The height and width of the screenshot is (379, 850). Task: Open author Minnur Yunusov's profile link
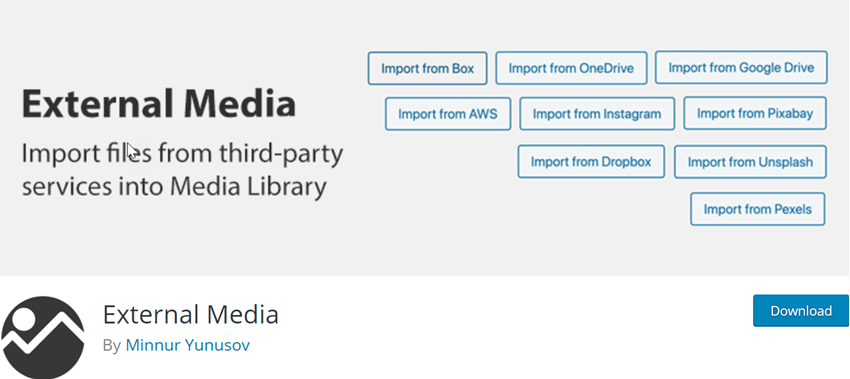tap(188, 345)
